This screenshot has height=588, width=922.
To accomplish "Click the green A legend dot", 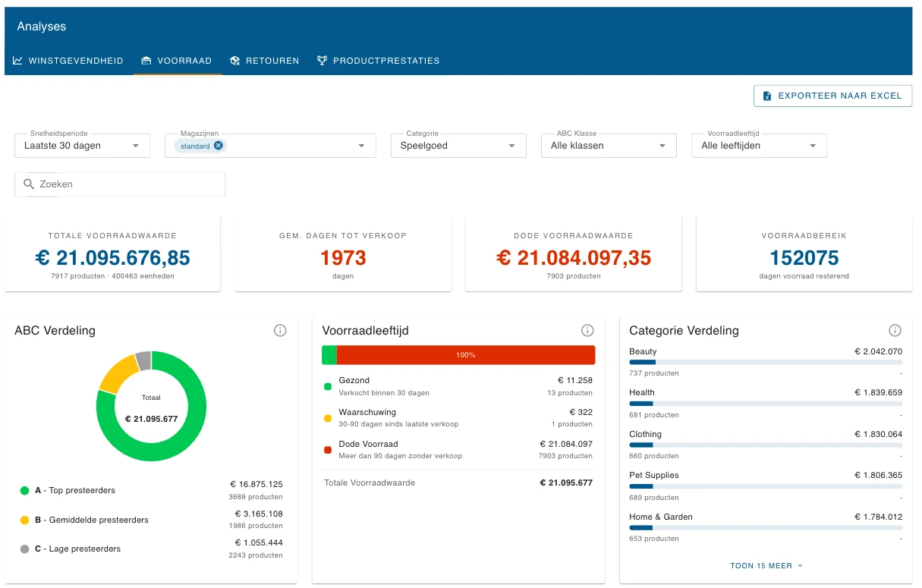I will pos(24,491).
